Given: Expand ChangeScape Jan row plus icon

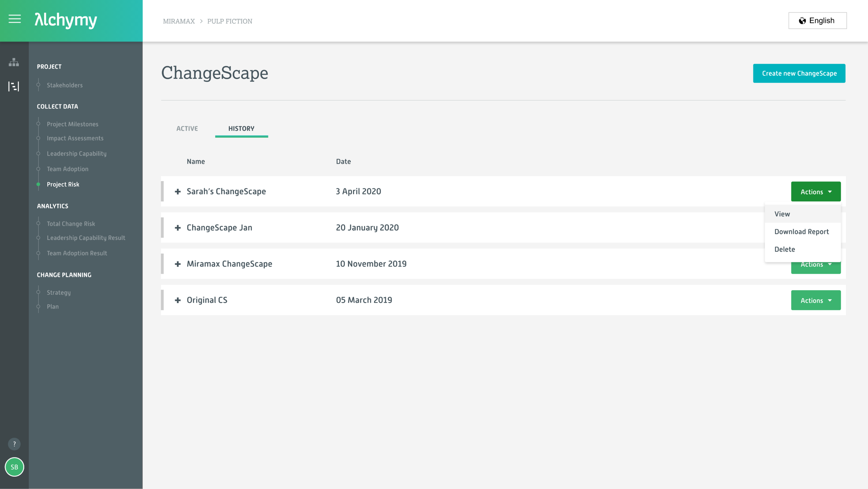Looking at the screenshot, I should click(178, 228).
